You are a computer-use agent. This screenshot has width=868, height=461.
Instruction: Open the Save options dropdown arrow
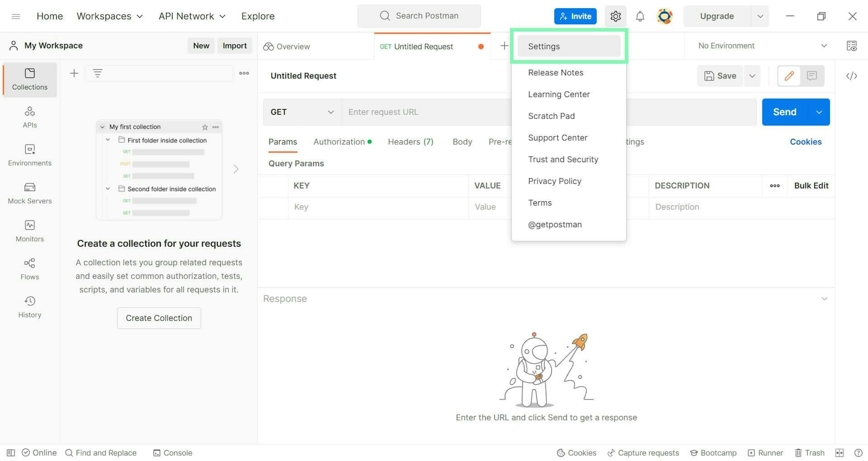[x=752, y=76]
